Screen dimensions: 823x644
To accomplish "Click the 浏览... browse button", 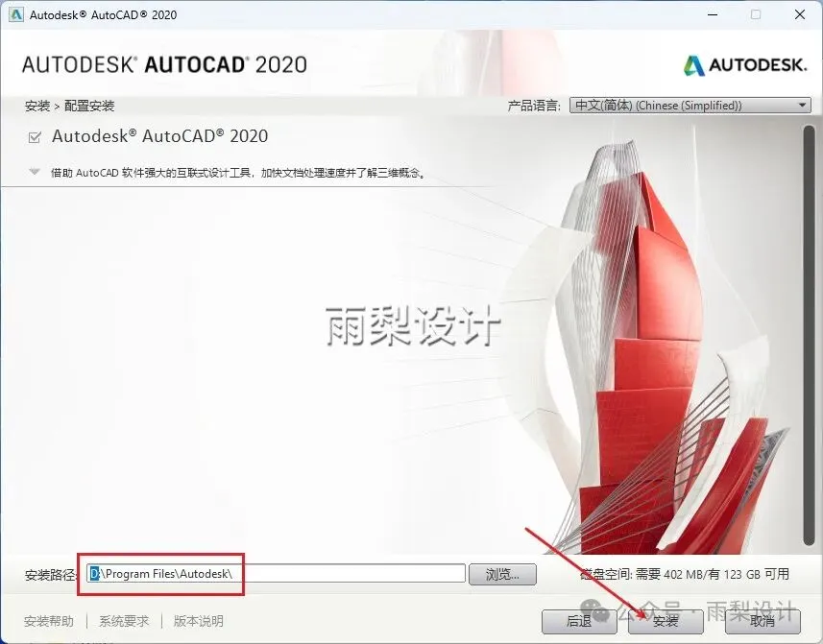I will (x=502, y=574).
